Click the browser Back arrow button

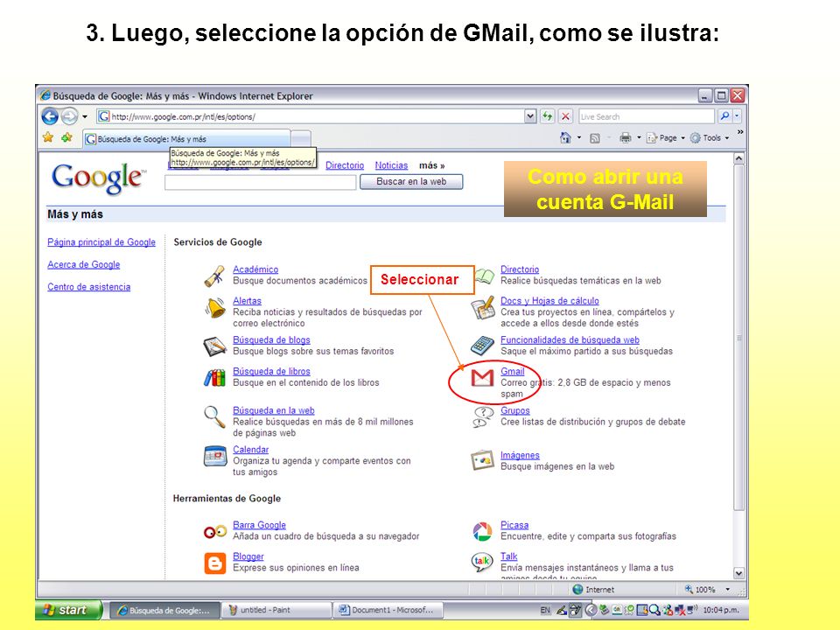click(51, 116)
